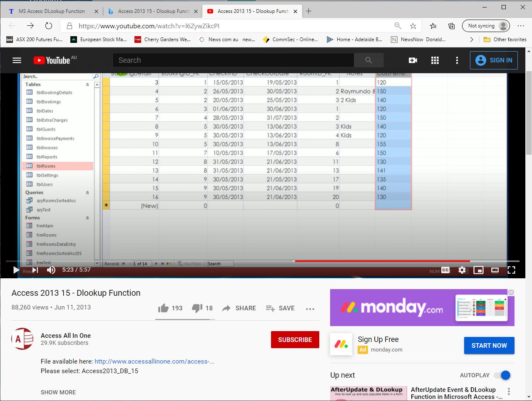Image resolution: width=532 pixels, height=401 pixels.
Task: Play the YouTube video
Action: [16, 270]
